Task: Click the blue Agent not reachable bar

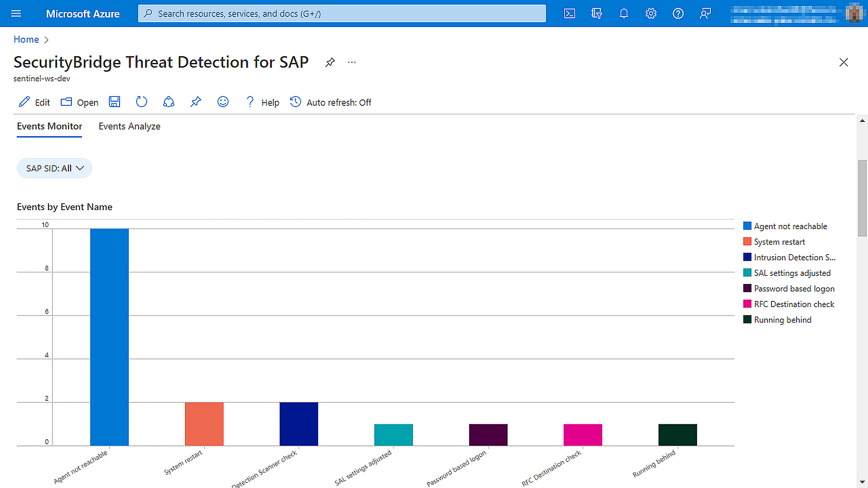Action: (x=109, y=337)
